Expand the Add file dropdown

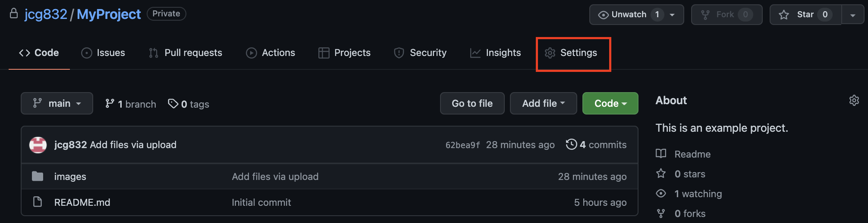coord(543,103)
